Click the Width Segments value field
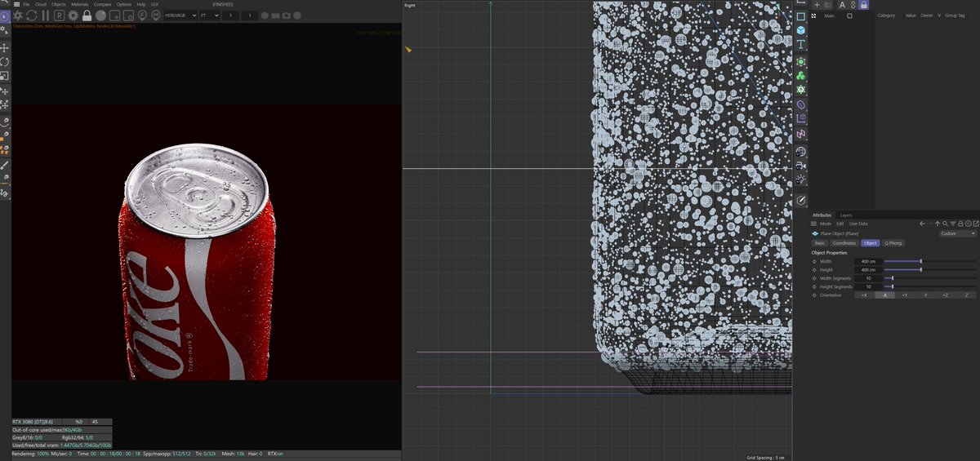Image resolution: width=980 pixels, height=461 pixels. point(868,278)
